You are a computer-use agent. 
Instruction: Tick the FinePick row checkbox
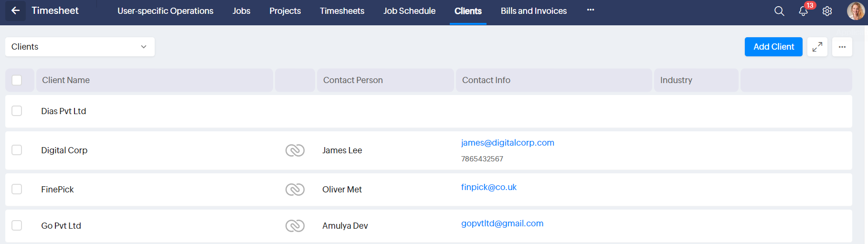pos(17,189)
